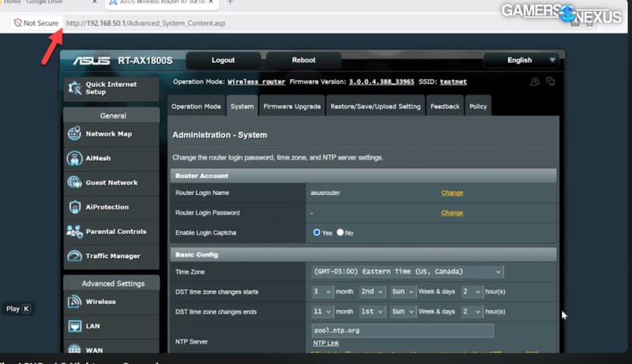The height and width of the screenshot is (364, 632).
Task: Open DST ends week dropdown showing 1st
Action: coord(371,312)
